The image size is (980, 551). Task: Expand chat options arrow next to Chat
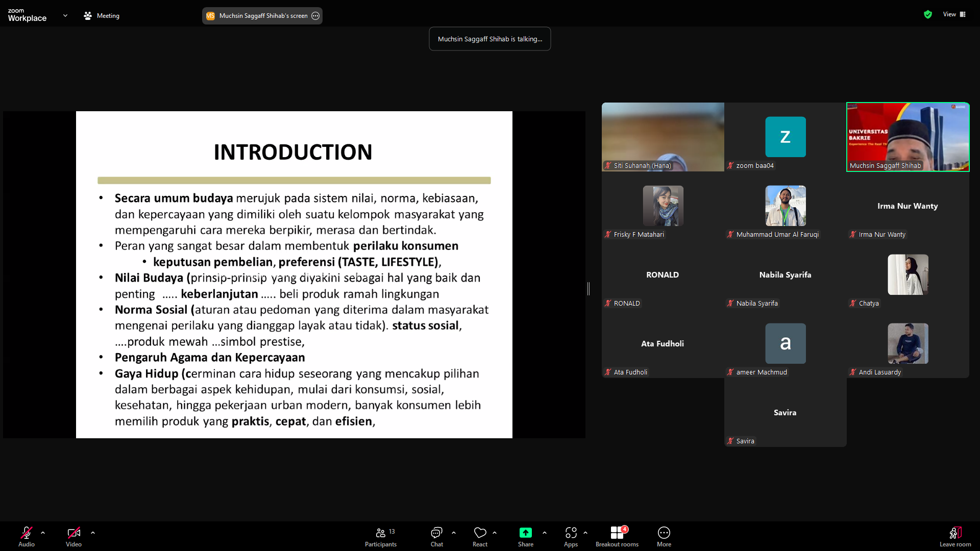[x=454, y=533]
